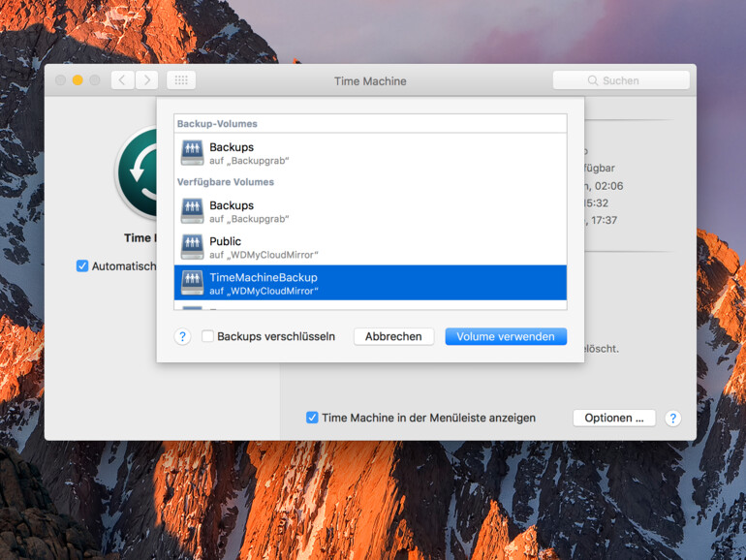This screenshot has height=560, width=746.
Task: Open the Optionen ... button
Action: (614, 418)
